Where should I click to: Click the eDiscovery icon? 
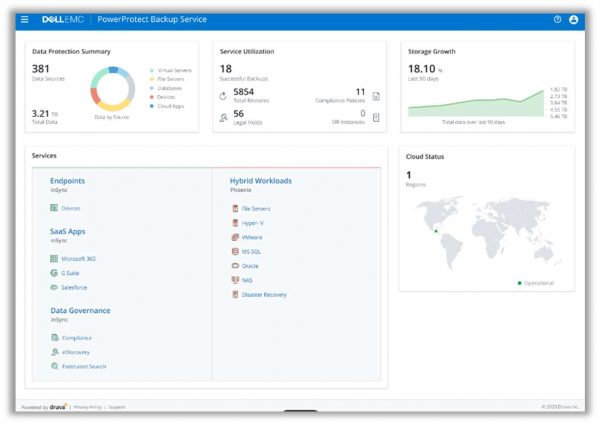coord(55,352)
